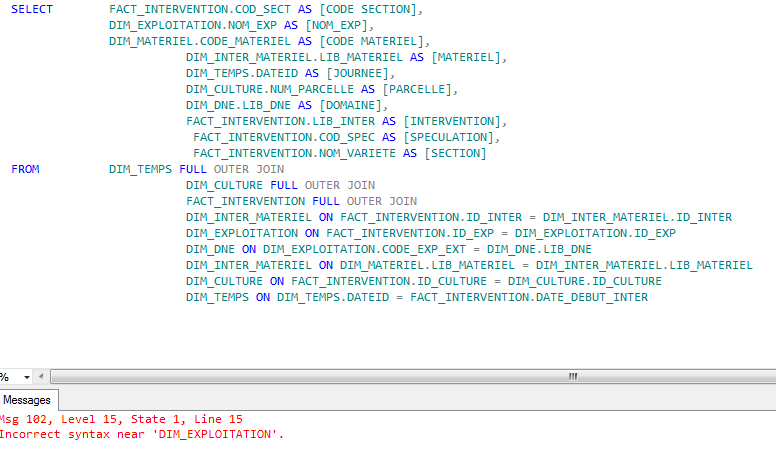Click DIM_EXPLOITATION at start of its ON line

(x=242, y=233)
